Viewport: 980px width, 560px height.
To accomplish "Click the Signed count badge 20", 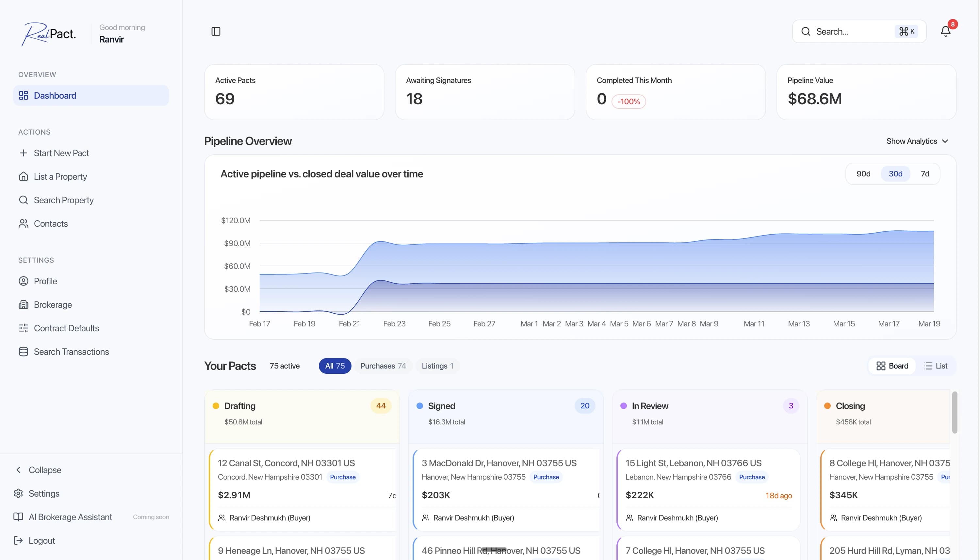I will tap(584, 406).
